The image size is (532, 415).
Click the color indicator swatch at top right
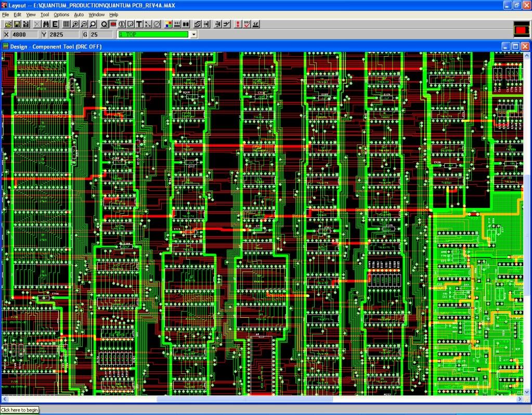(520, 31)
